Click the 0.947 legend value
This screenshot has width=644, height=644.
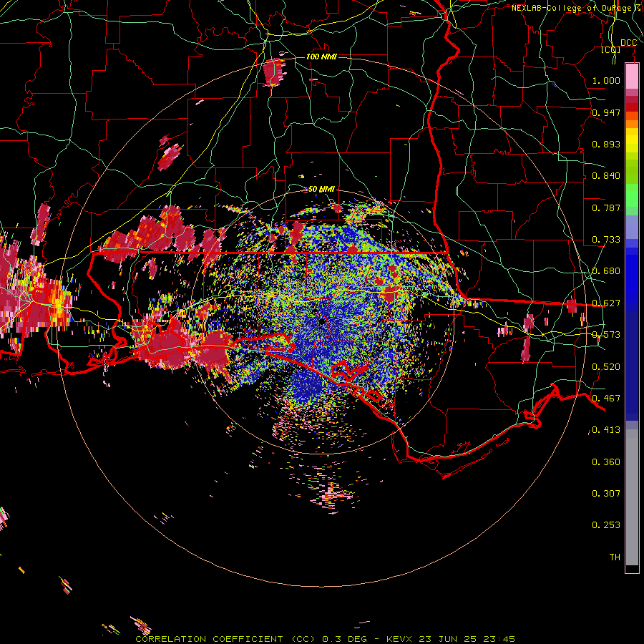tap(606, 112)
